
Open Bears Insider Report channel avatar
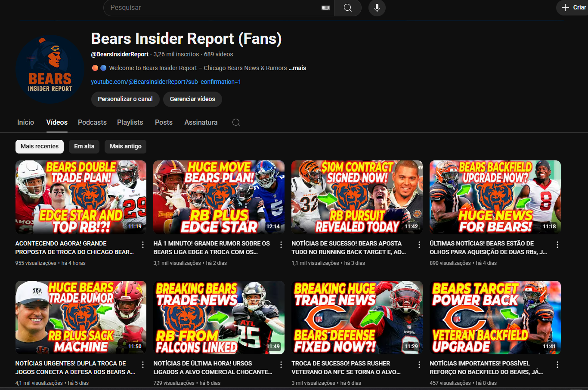point(50,69)
